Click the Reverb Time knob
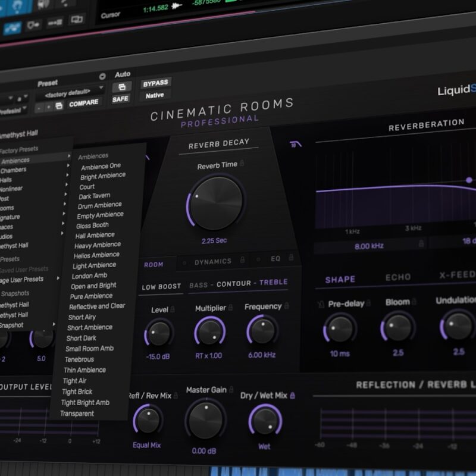 (216, 203)
